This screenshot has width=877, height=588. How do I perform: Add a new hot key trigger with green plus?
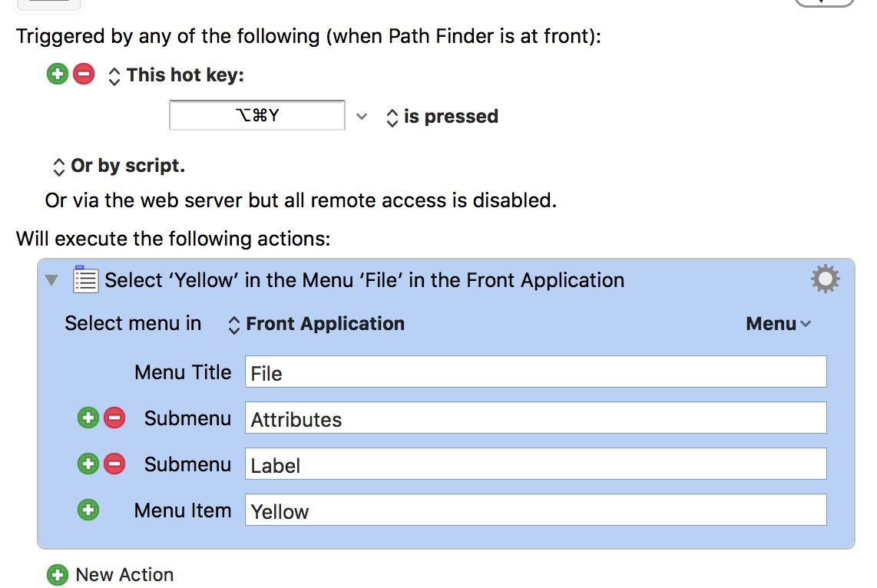pos(57,74)
